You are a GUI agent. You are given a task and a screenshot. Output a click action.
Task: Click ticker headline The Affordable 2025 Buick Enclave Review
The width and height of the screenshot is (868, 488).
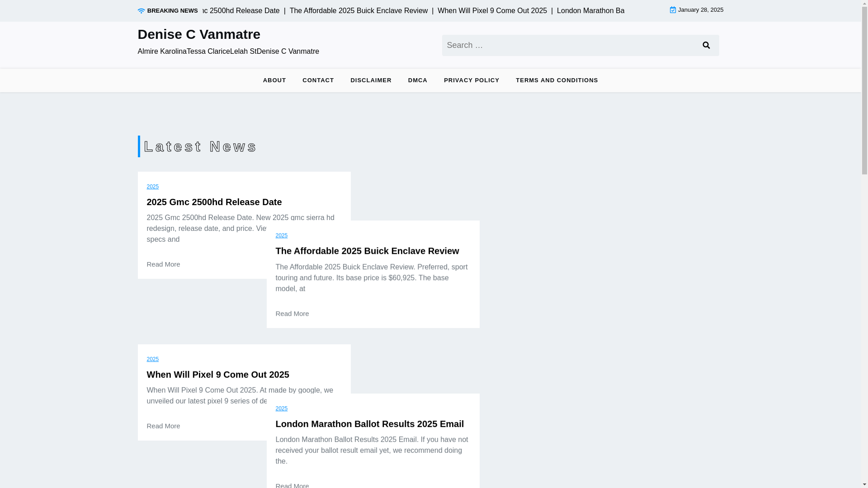point(359,11)
